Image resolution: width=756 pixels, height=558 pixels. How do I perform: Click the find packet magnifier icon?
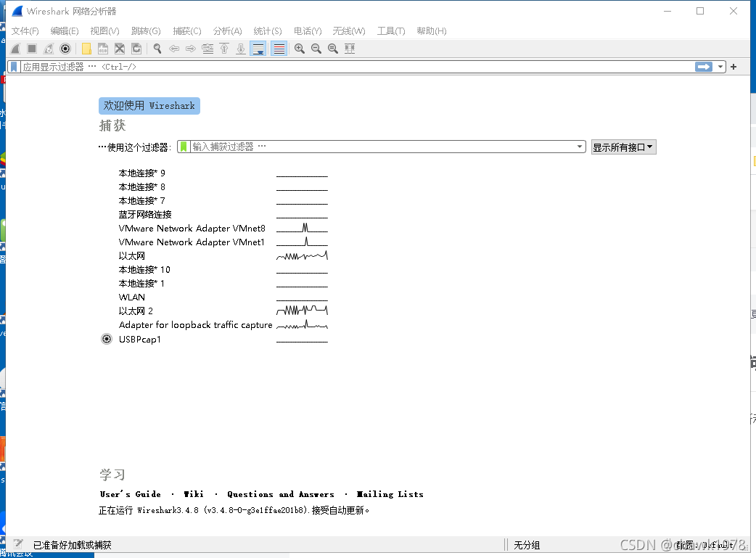(x=157, y=49)
